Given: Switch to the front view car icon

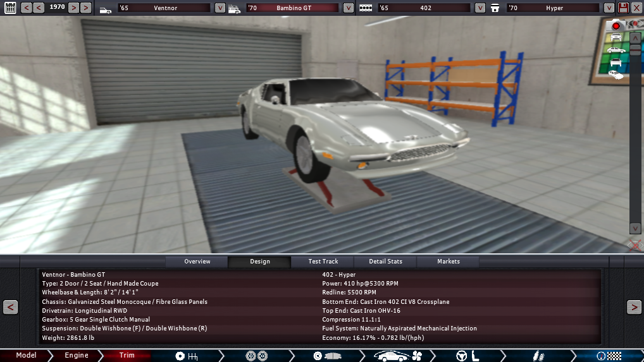Looking at the screenshot, I should [616, 37].
